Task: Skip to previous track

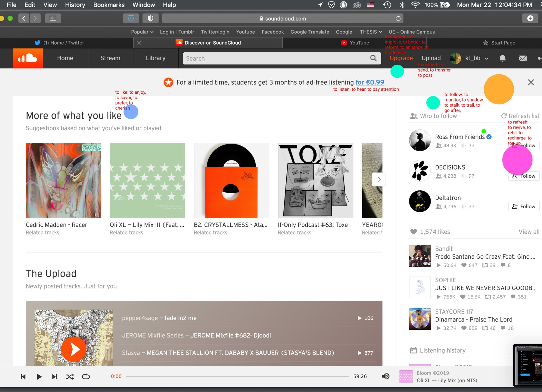Action: 23,377
